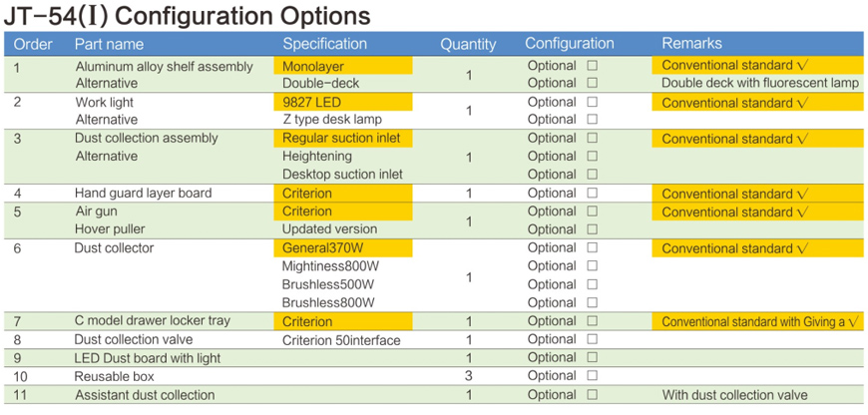Tick the Reusable box checkbox
The image size is (868, 415).
(593, 376)
